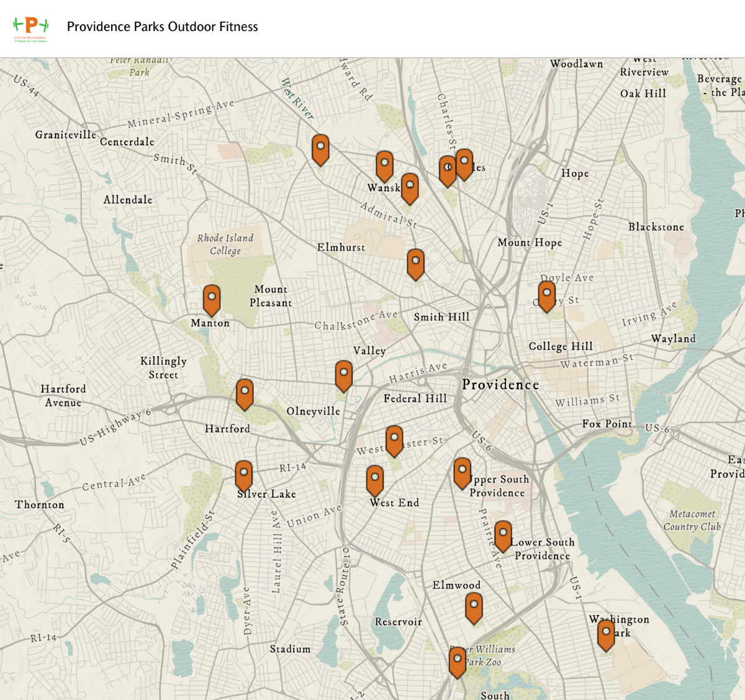Select the map pin at Manton
745x700 pixels.
[212, 300]
